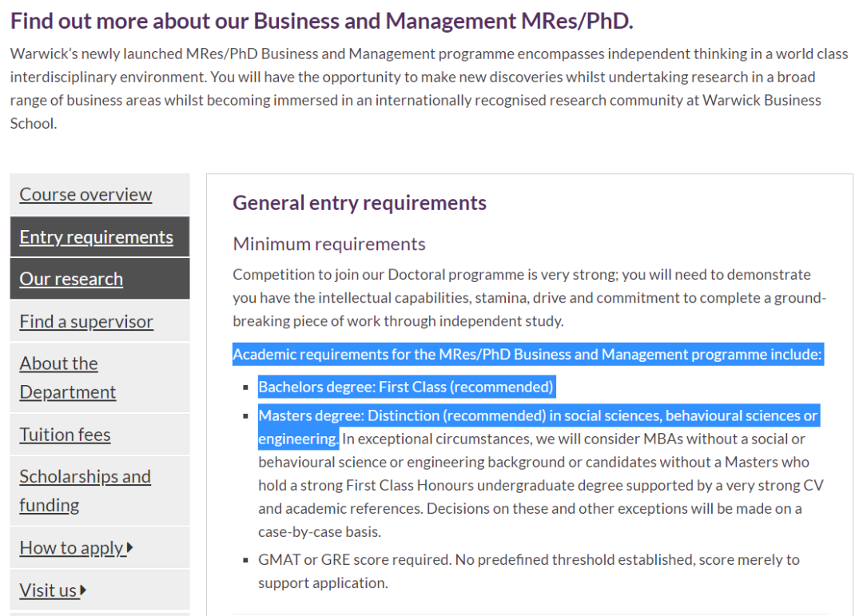Viewport: 863px width, 616px height.
Task: Click the intro paragraph beginning Warwick's newly launched
Action: coord(429,89)
